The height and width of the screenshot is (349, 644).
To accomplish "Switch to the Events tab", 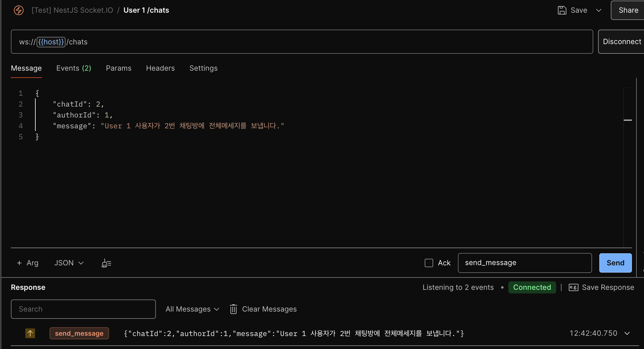I will click(x=73, y=68).
